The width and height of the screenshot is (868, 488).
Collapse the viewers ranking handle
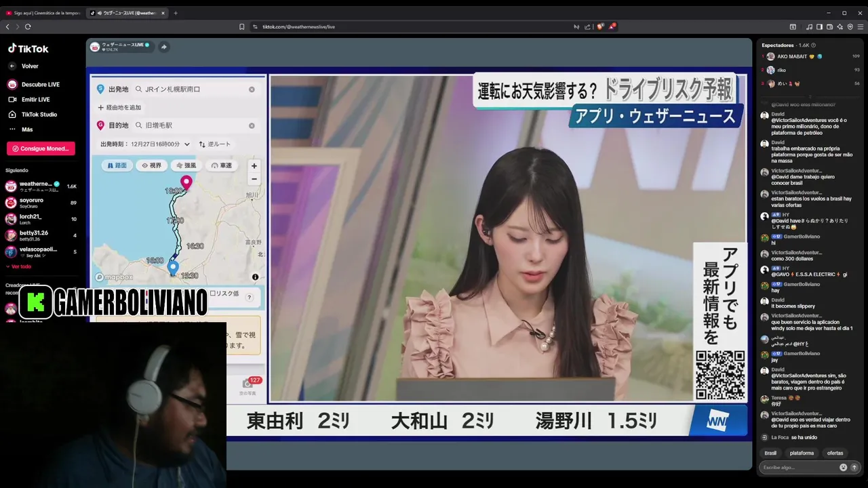(x=810, y=96)
